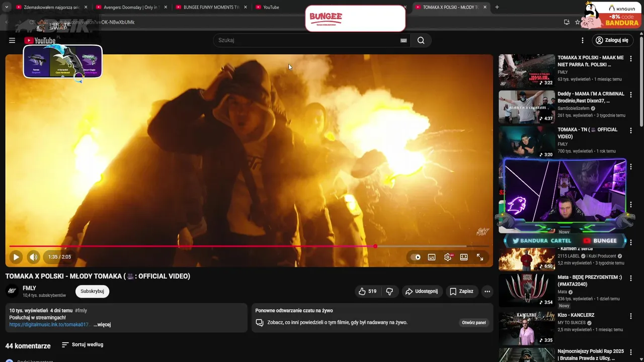The width and height of the screenshot is (644, 362).
Task: Open the player settings gear
Action: click(448, 257)
